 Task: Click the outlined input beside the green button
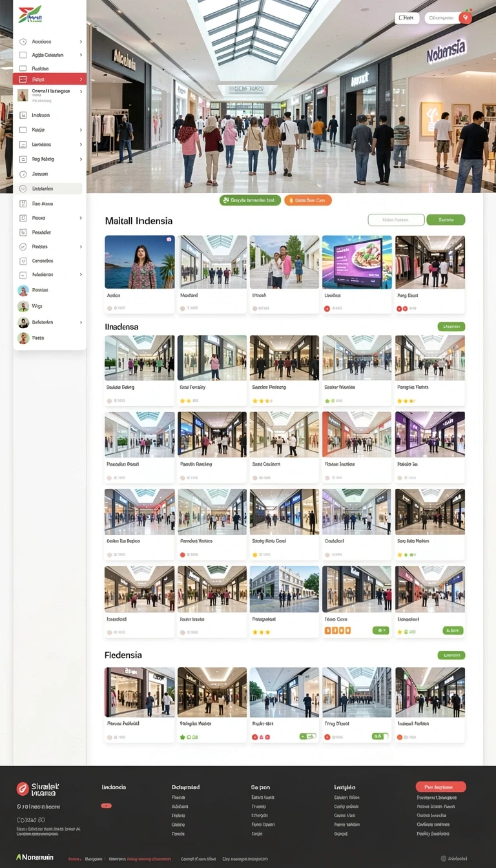(396, 220)
